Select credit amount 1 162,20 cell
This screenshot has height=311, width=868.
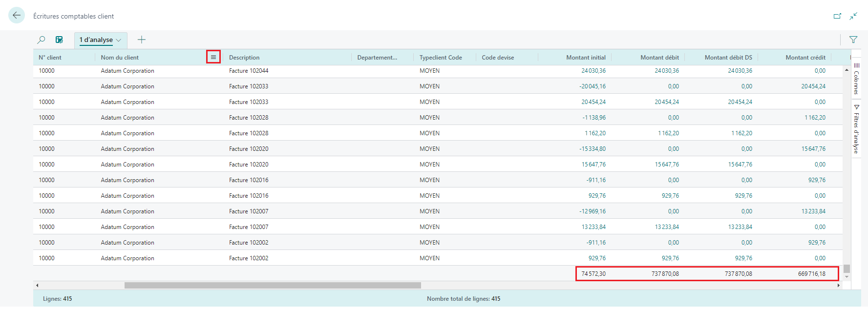pyautogui.click(x=815, y=118)
